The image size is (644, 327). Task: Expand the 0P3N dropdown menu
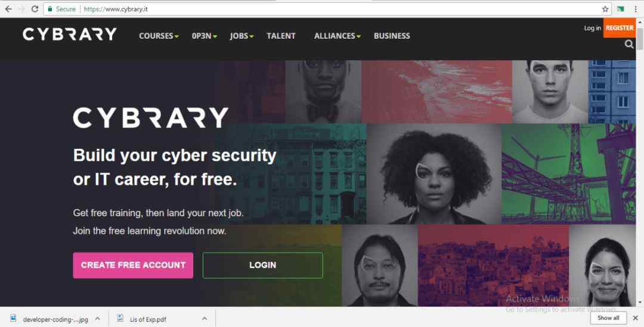click(204, 36)
